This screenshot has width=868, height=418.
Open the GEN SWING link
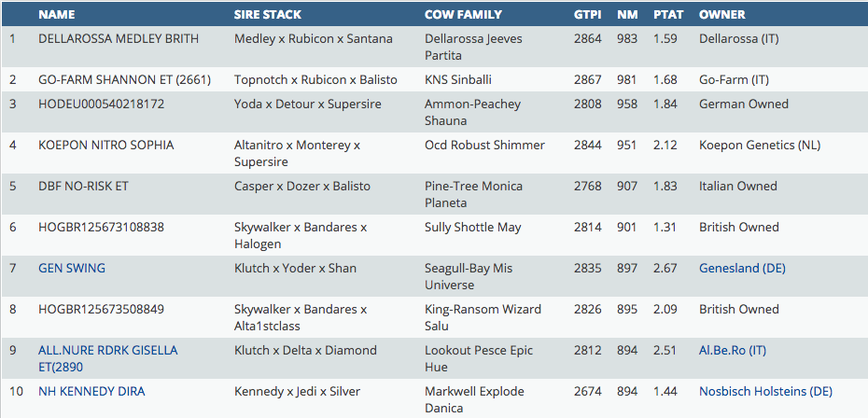[x=72, y=269]
